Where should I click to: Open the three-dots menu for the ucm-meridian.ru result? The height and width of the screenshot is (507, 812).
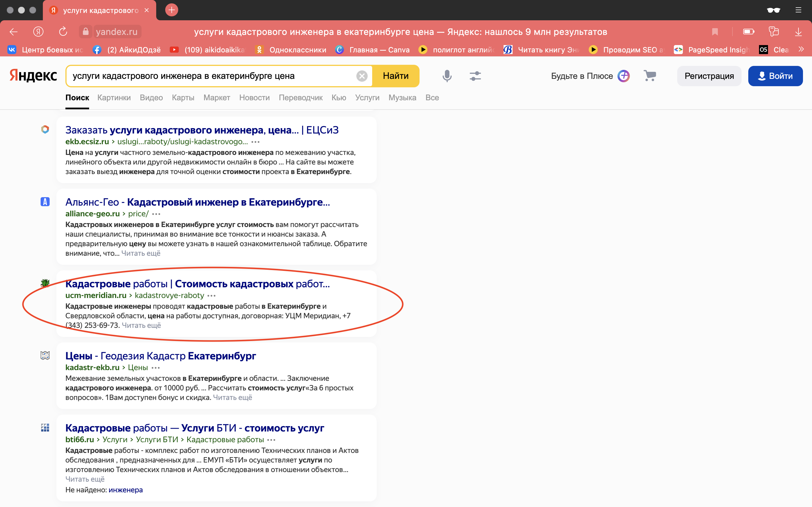211,296
